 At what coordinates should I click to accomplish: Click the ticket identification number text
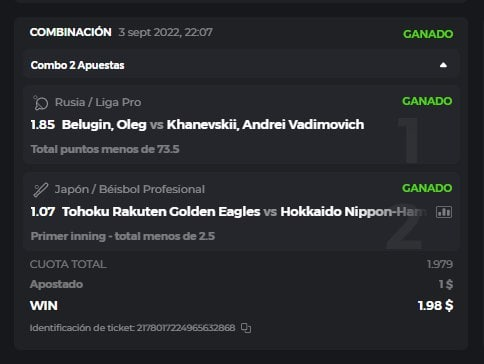[133, 328]
